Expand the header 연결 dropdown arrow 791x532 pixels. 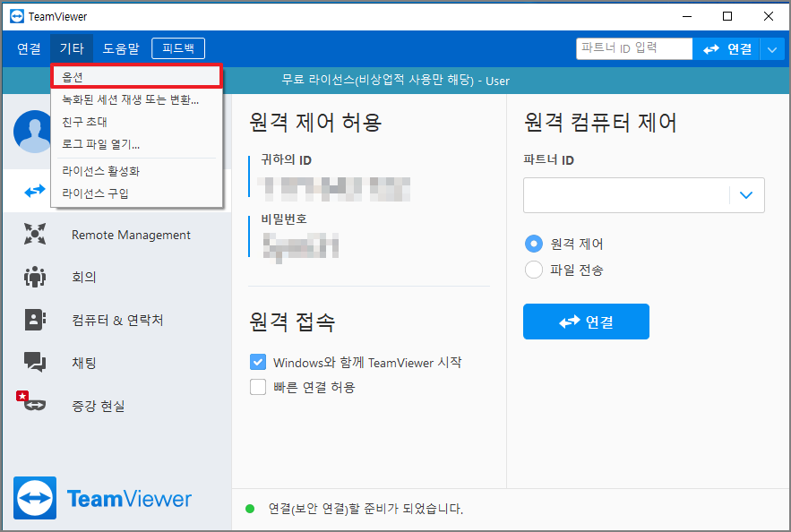pyautogui.click(x=772, y=49)
